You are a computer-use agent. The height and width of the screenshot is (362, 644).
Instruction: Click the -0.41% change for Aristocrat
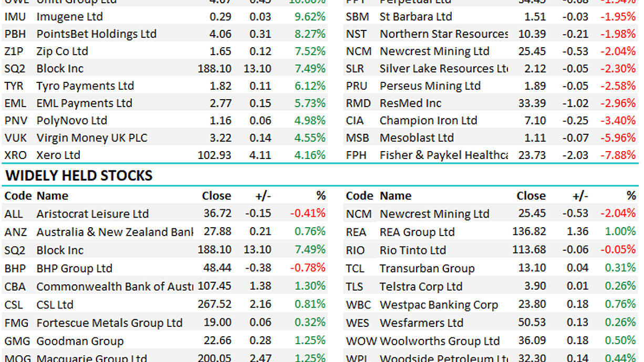coord(308,214)
